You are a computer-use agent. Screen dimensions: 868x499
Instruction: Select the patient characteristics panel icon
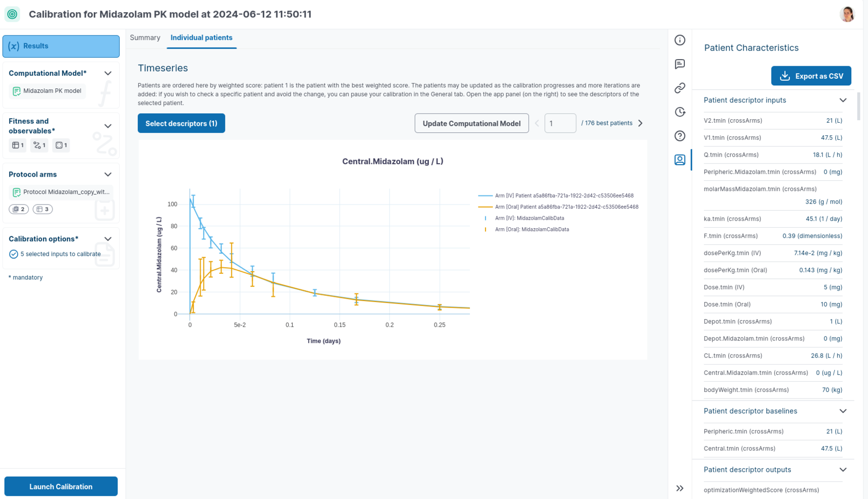pos(680,160)
